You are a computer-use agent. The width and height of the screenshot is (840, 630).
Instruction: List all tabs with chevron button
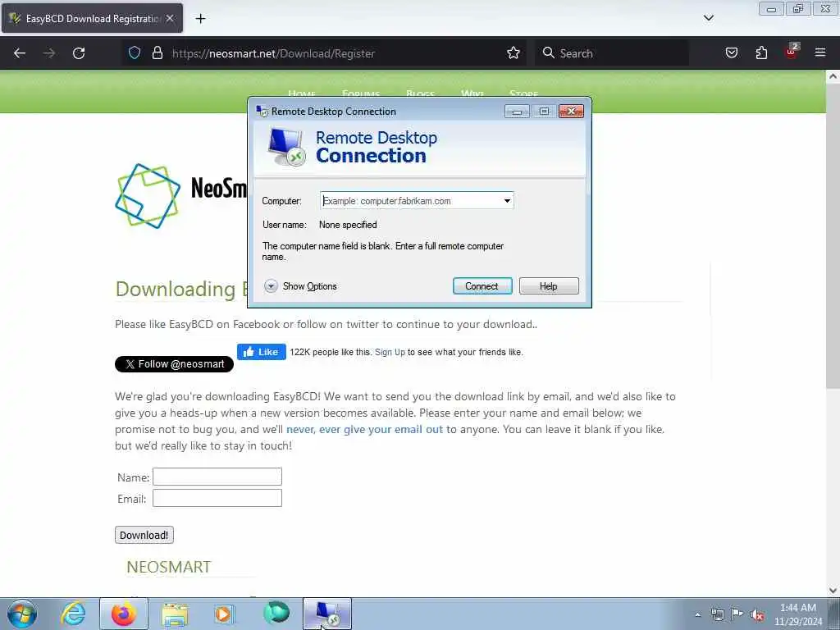[x=708, y=18]
